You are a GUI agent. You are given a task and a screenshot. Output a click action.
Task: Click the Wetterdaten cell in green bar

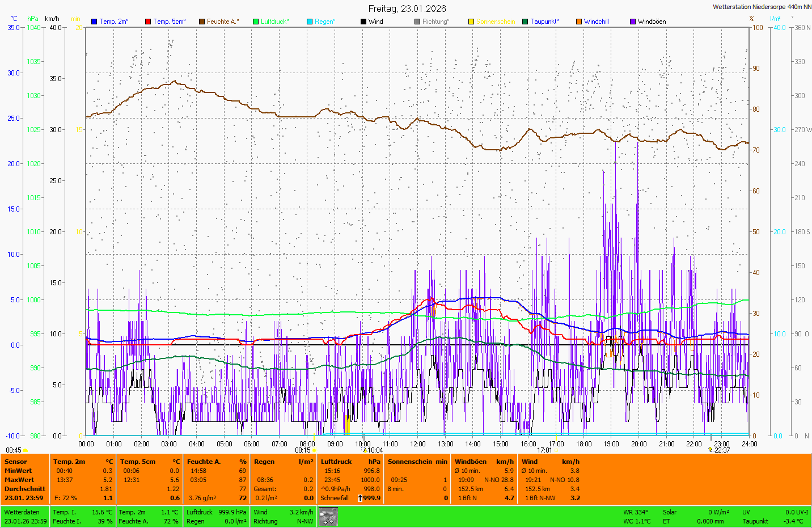(22, 512)
